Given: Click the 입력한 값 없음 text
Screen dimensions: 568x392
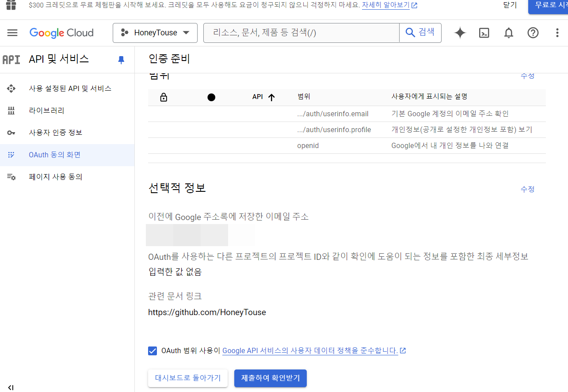Looking at the screenshot, I should click(x=175, y=272).
